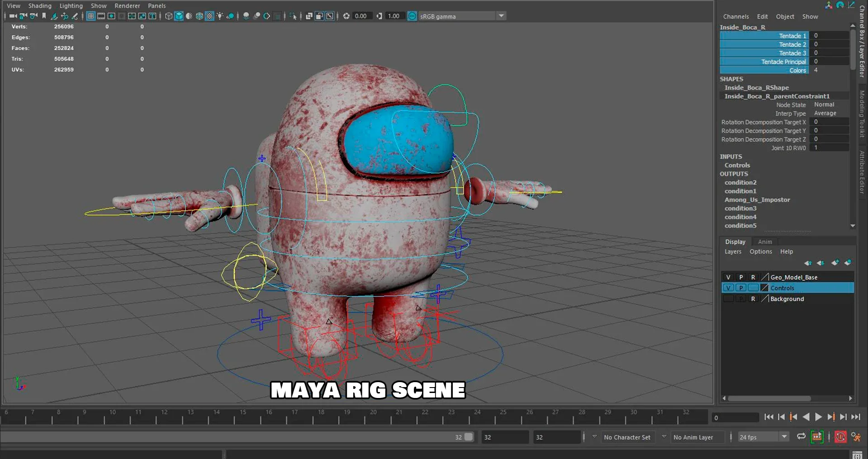Switch to the Anim layer tab
Screen dimensions: 868x459
765,241
